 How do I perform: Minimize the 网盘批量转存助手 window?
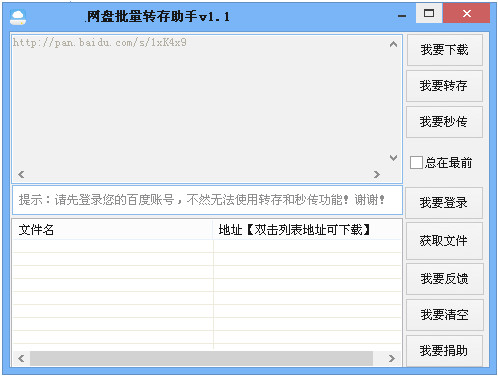(402, 16)
